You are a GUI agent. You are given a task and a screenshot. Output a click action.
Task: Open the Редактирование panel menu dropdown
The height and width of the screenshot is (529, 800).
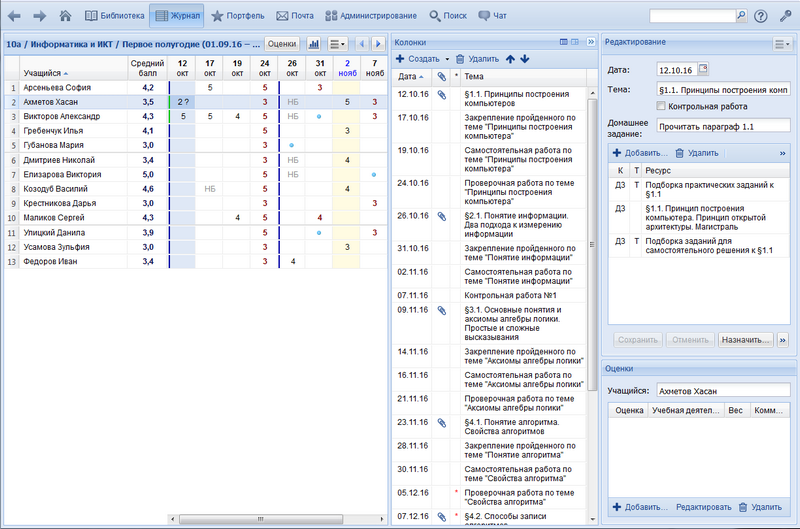(x=782, y=43)
